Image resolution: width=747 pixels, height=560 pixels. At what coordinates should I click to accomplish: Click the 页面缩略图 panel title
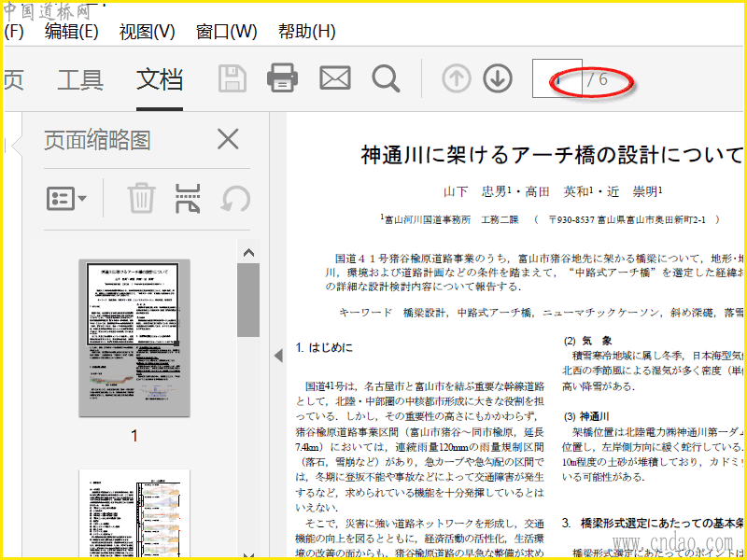point(97,140)
